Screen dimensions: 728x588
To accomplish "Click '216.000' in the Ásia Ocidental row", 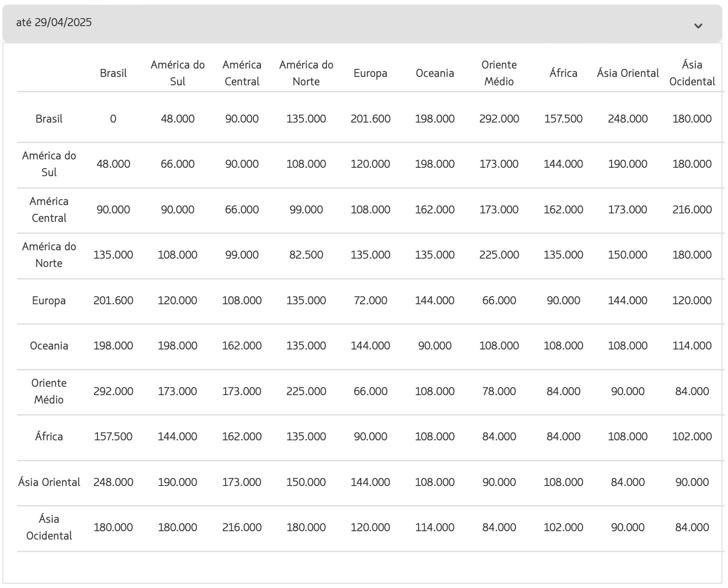I will [x=242, y=527].
